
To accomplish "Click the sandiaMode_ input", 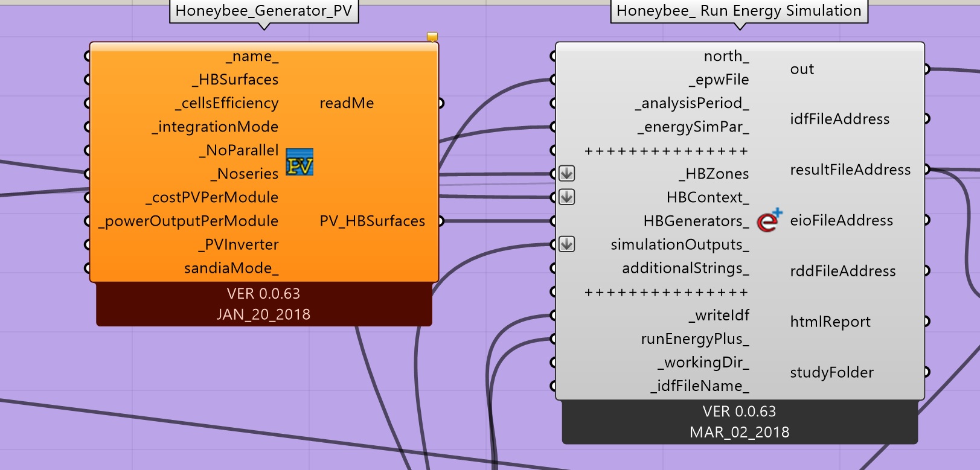I will pos(231,268).
